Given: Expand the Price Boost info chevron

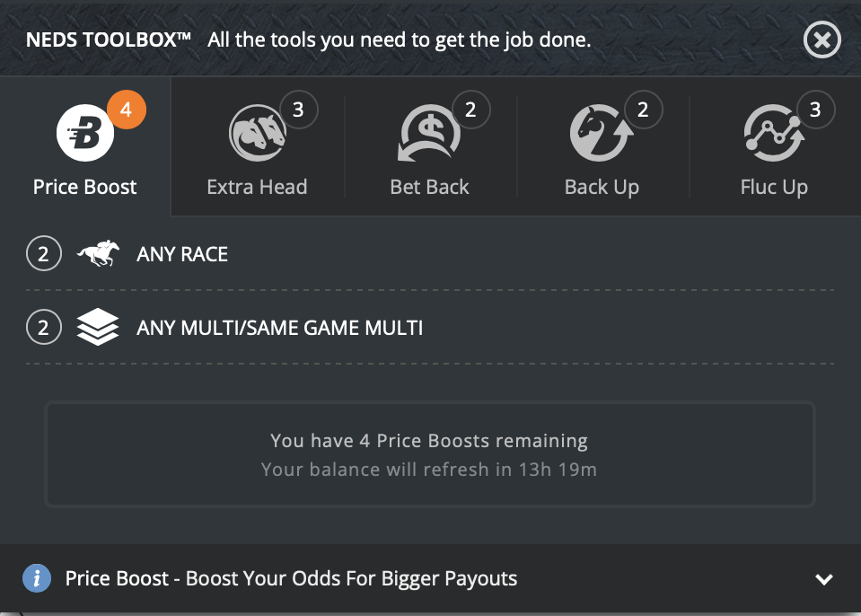Looking at the screenshot, I should pyautogui.click(x=823, y=578).
